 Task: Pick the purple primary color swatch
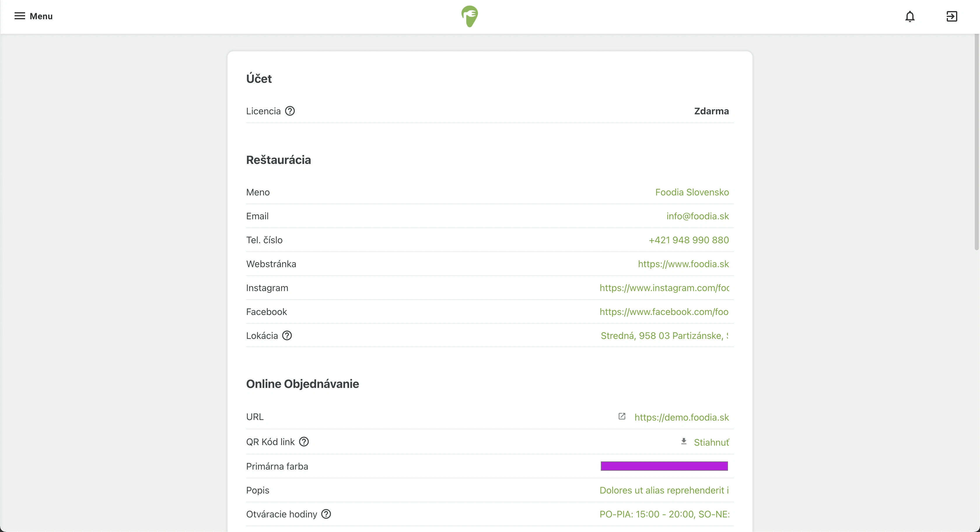click(664, 466)
